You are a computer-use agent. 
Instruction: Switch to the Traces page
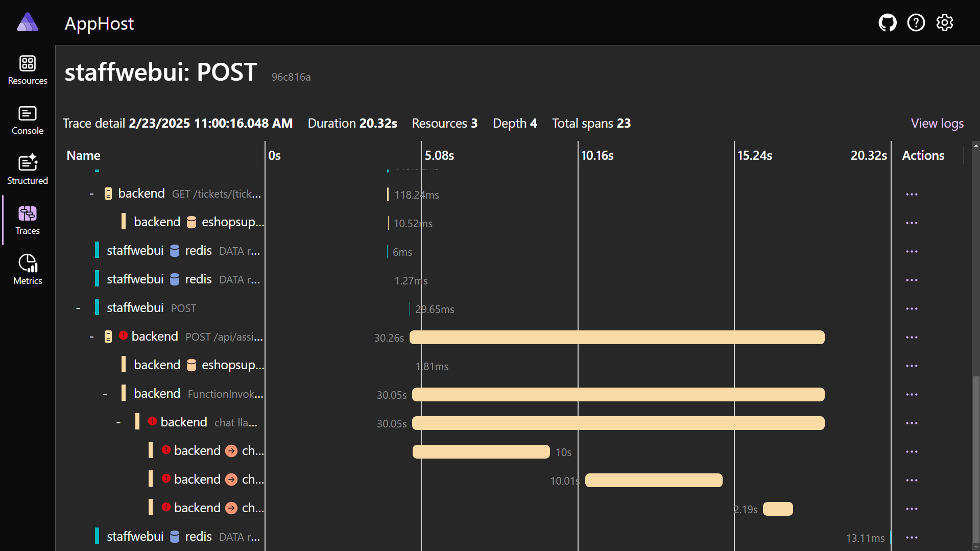point(28,220)
